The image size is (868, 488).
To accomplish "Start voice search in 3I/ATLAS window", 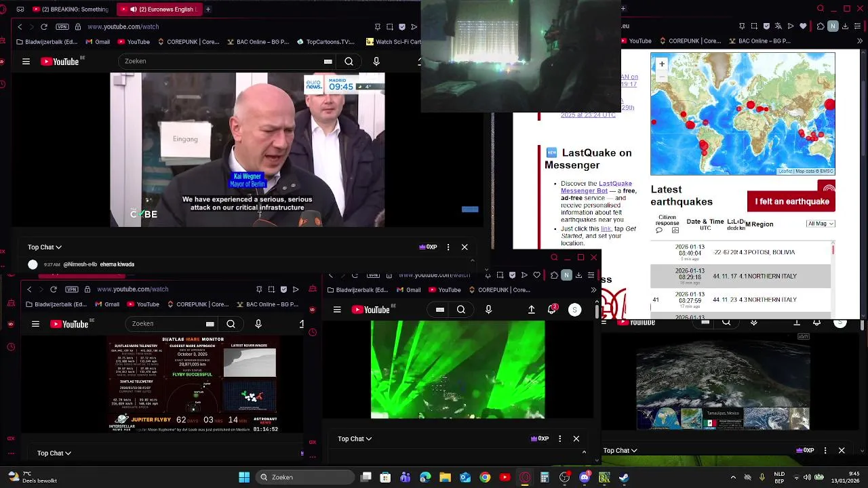I will pos(258,324).
